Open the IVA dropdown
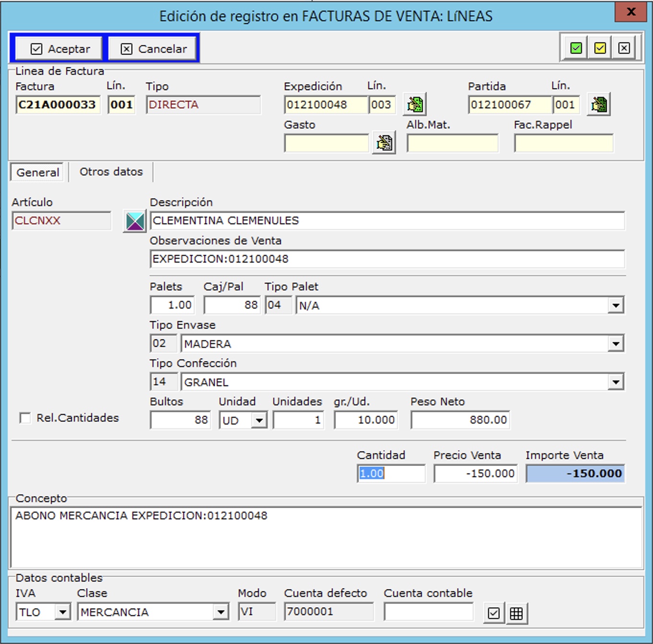This screenshot has height=644, width=653. [x=62, y=612]
